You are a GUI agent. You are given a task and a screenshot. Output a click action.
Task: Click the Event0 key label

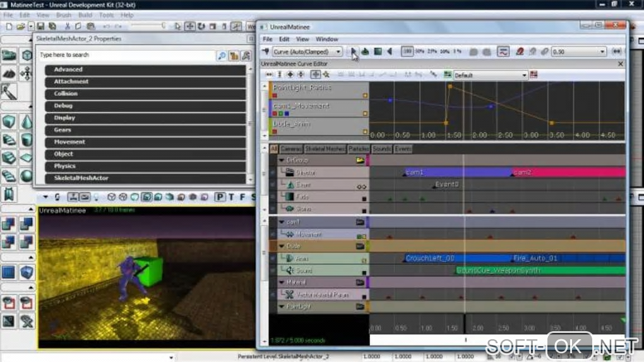pos(446,184)
